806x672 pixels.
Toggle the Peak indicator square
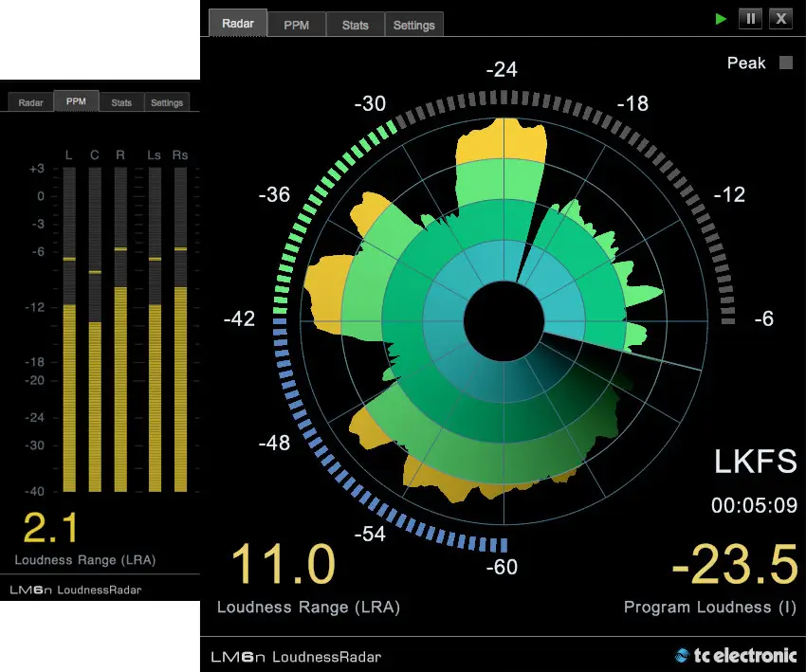coord(785,63)
